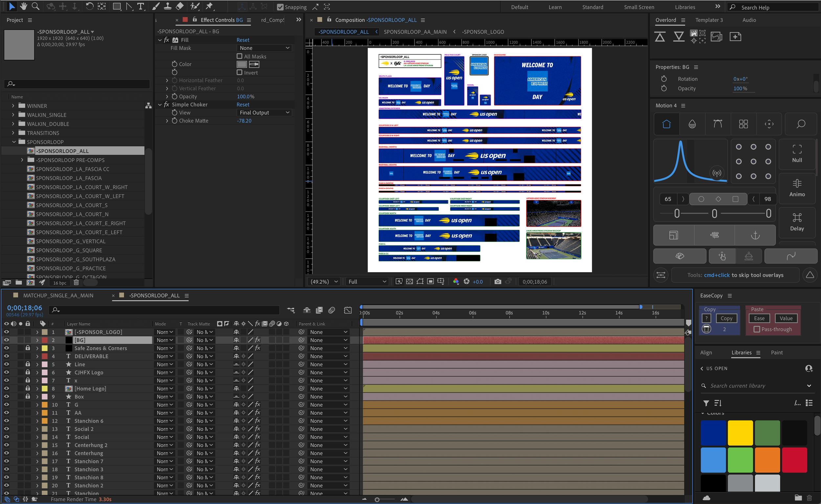Select the Type tool
821x504 pixels.
[x=141, y=6]
